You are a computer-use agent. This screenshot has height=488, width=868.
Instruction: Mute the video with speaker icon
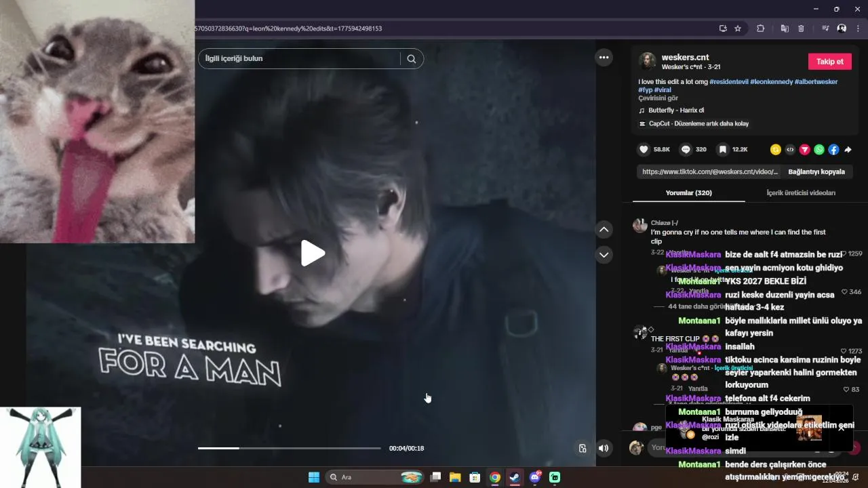click(x=604, y=448)
